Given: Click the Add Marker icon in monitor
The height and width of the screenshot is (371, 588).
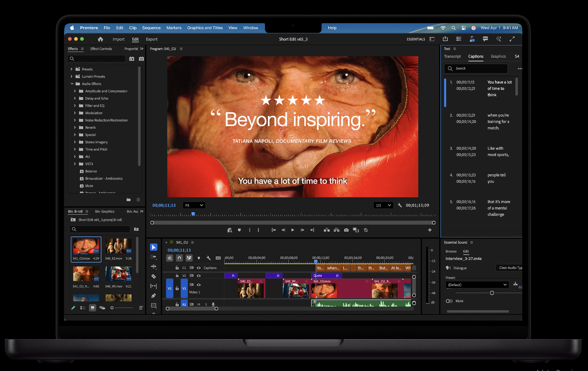Looking at the screenshot, I should [239, 230].
